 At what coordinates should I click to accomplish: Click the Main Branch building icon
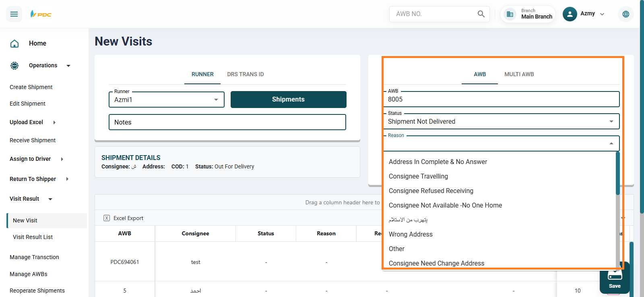(x=510, y=14)
